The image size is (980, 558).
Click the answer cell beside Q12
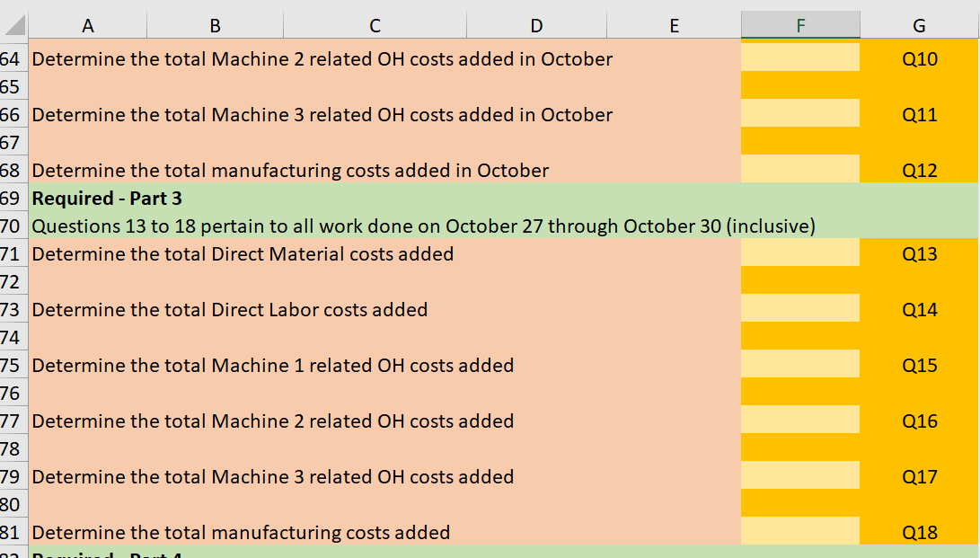coord(799,170)
